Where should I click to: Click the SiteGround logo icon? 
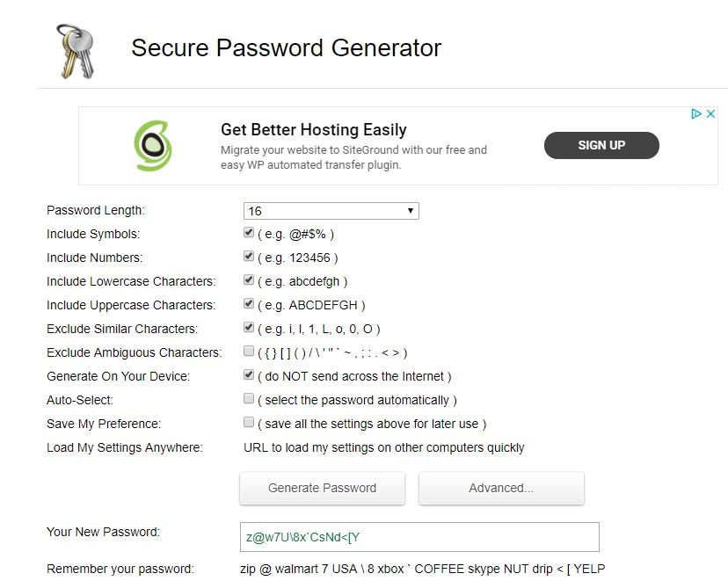click(153, 145)
